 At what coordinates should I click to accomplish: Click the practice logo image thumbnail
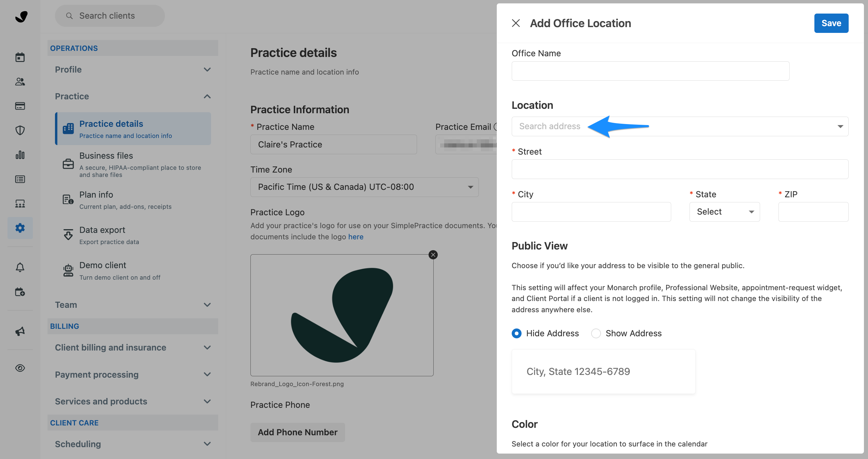342,315
